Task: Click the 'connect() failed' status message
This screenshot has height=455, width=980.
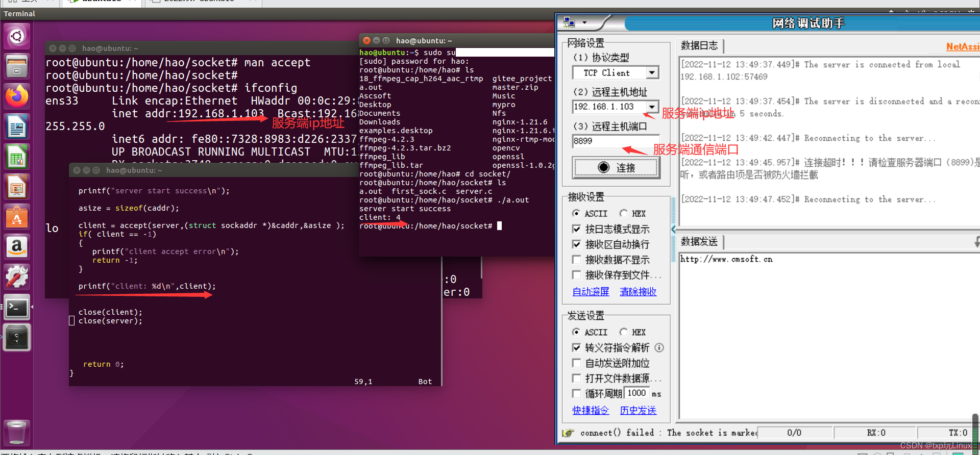Action: pyautogui.click(x=668, y=433)
